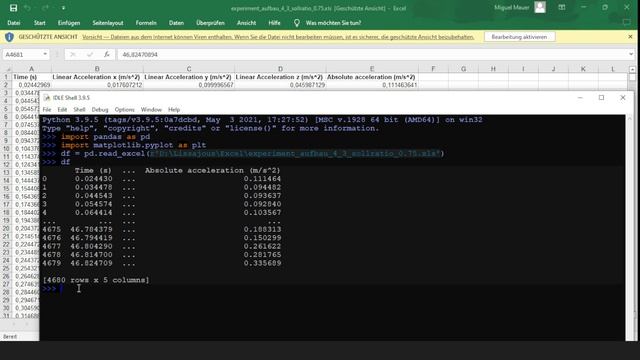
Task: Open IDLE Debug menu
Action: [100, 109]
